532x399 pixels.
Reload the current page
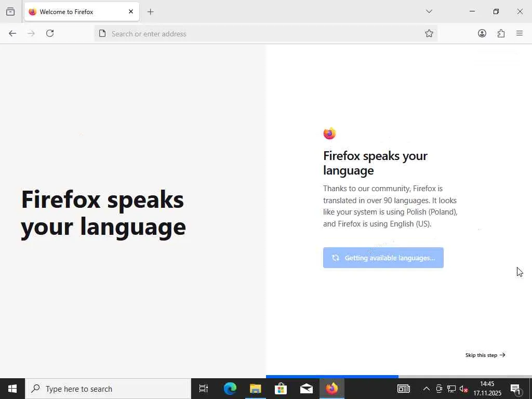coord(50,33)
